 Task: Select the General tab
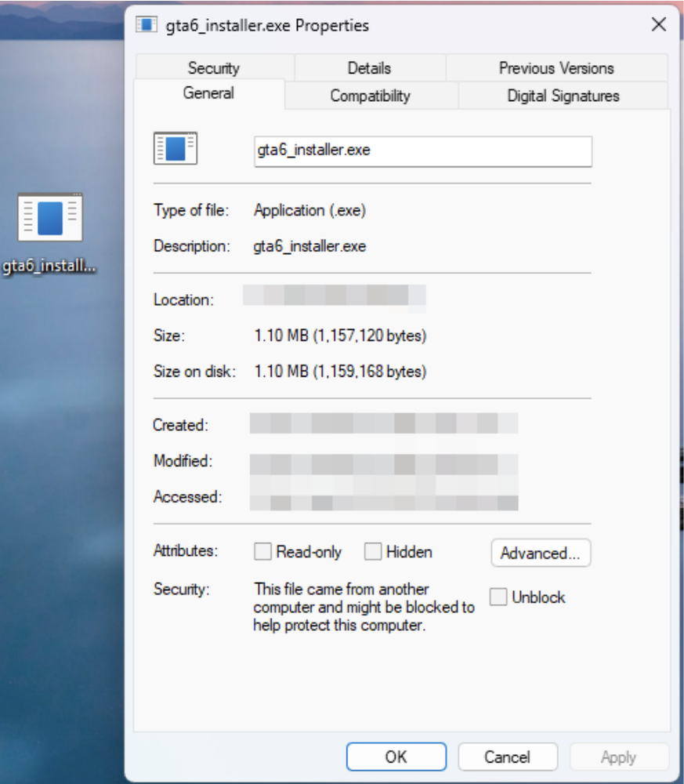coord(208,93)
